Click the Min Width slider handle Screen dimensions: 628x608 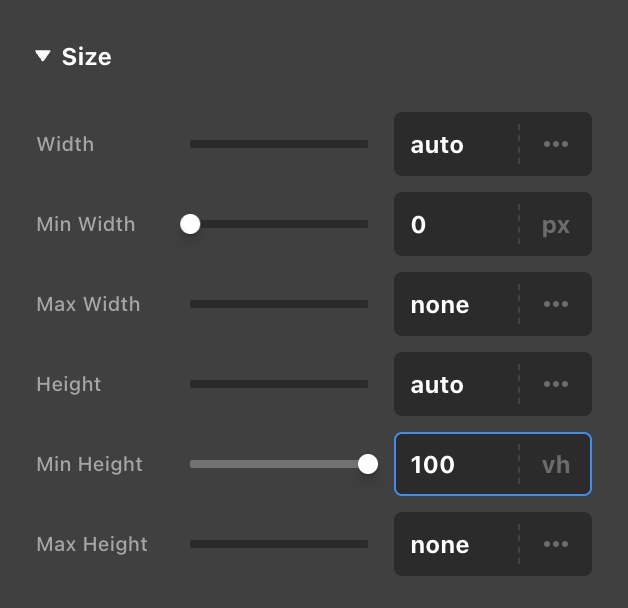tap(190, 224)
